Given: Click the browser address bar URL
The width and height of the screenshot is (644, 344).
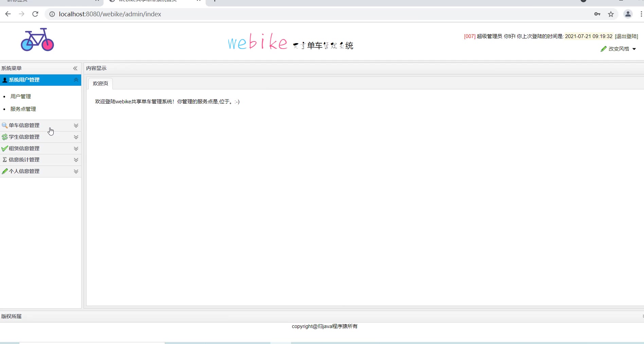Looking at the screenshot, I should (110, 14).
